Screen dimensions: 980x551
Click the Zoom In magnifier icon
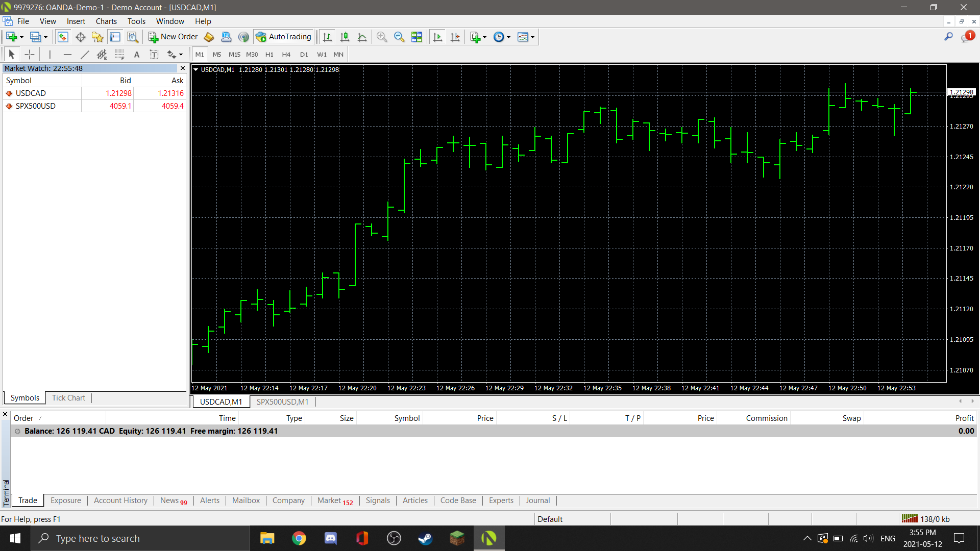382,37
